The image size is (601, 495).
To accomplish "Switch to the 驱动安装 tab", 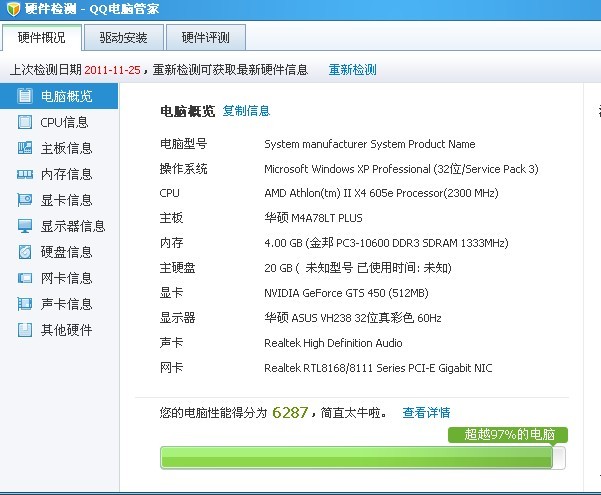I will pos(123,38).
